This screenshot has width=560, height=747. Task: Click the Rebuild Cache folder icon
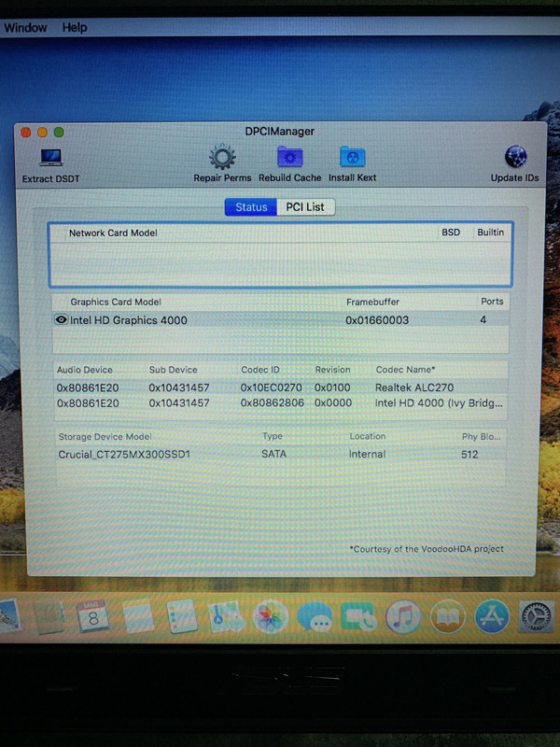pos(289,157)
